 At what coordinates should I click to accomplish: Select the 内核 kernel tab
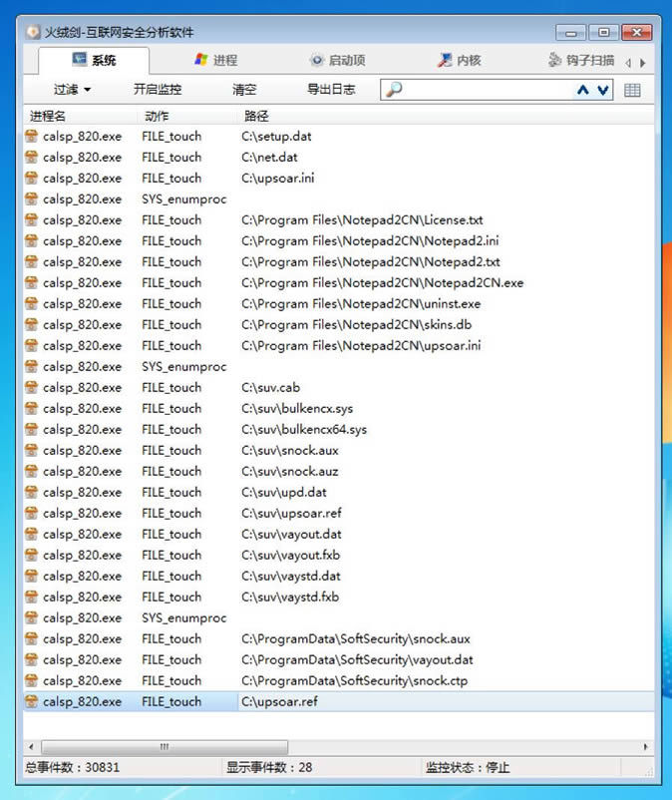pyautogui.click(x=459, y=61)
